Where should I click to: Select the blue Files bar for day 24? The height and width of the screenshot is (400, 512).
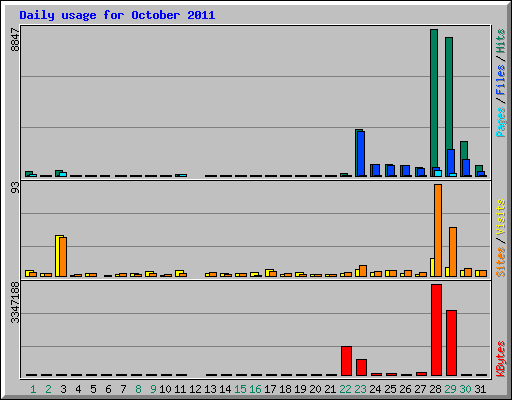376,170
